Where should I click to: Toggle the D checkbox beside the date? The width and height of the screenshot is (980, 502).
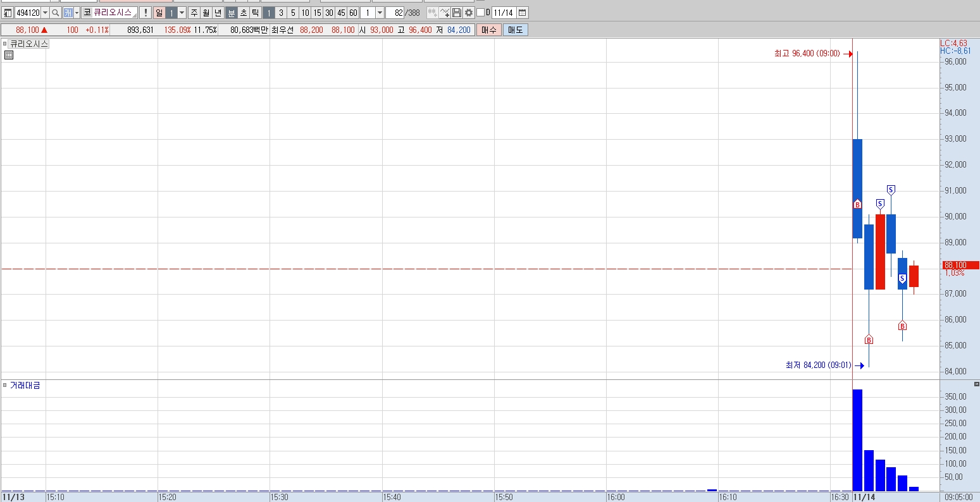[481, 13]
